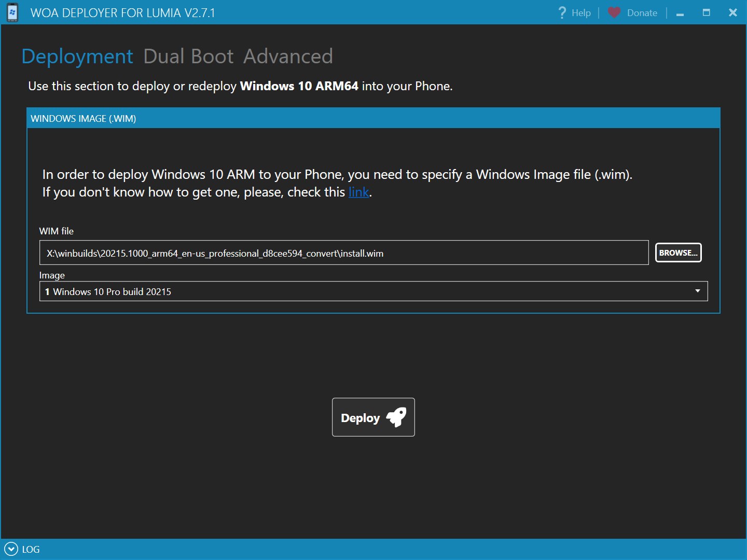
Task: Click the 'WINDOWS IMAGE (.WIM)' section header
Action: (x=374, y=118)
